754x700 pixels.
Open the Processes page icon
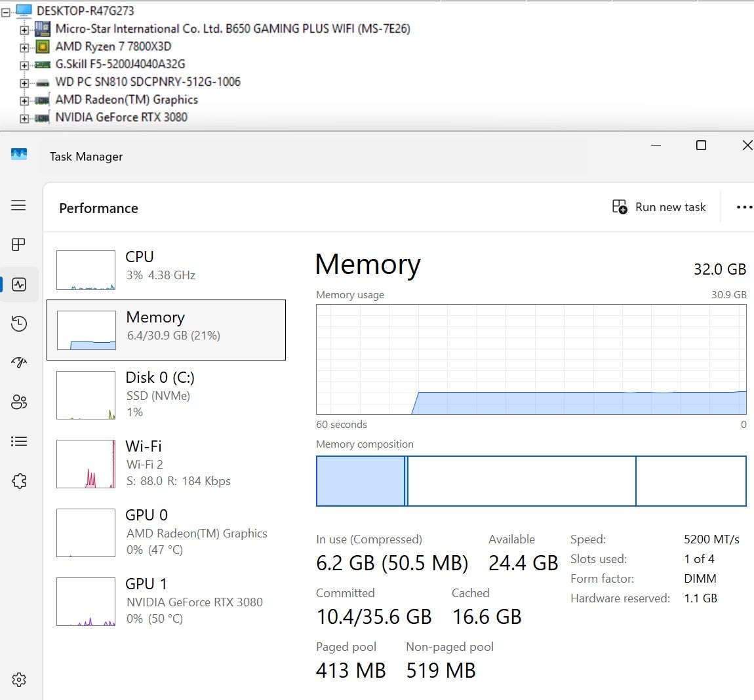18,244
